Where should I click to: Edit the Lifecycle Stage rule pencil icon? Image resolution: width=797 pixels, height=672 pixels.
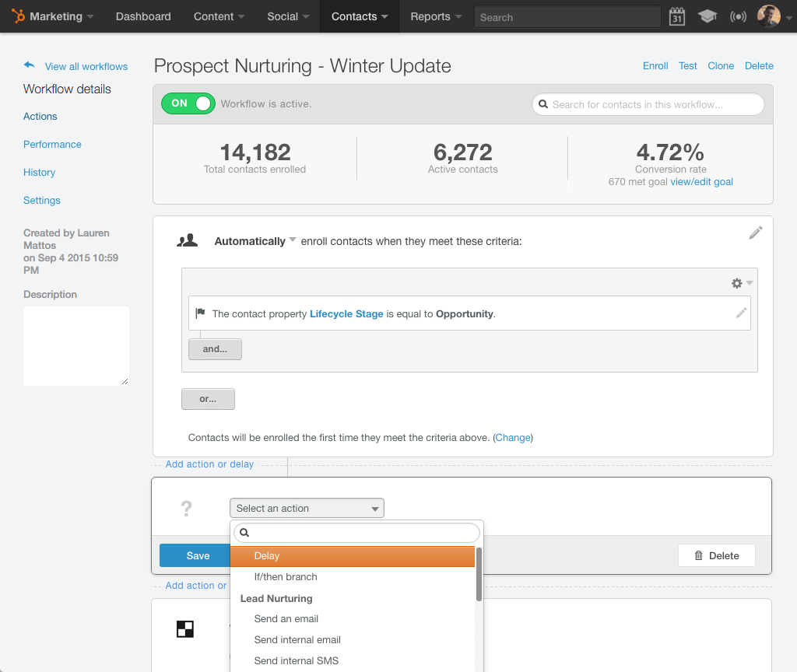point(741,313)
